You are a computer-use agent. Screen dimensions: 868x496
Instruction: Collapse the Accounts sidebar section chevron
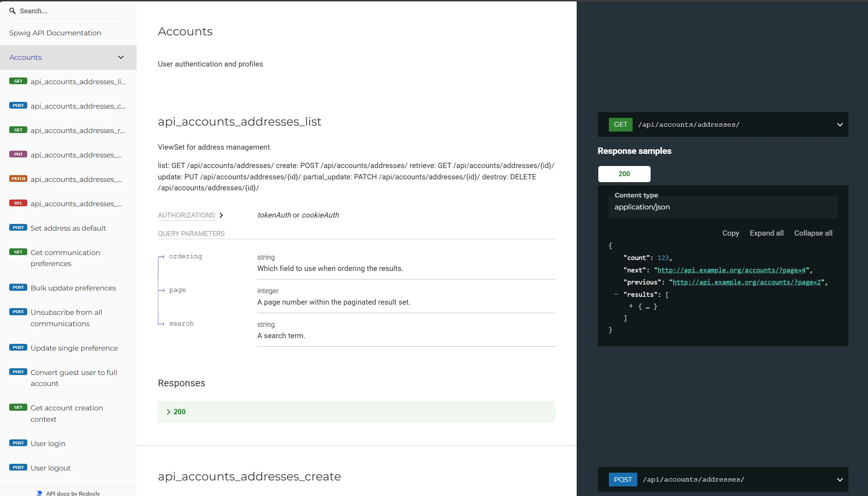click(x=121, y=57)
